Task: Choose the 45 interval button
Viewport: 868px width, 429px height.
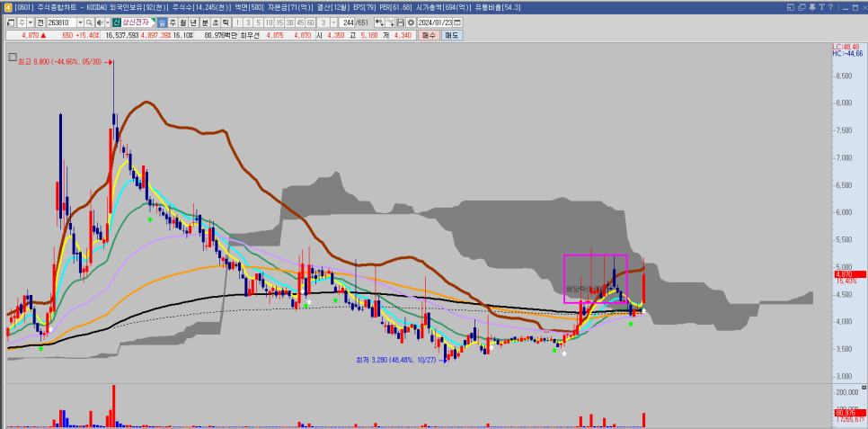Action: (x=300, y=22)
